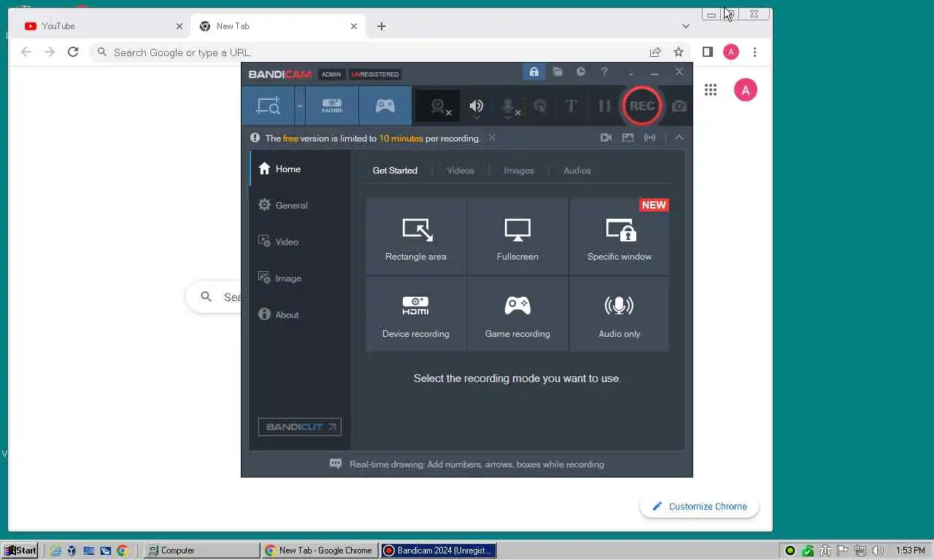Image resolution: width=934 pixels, height=560 pixels.
Task: Open Google apps grid icon
Action: (x=711, y=90)
